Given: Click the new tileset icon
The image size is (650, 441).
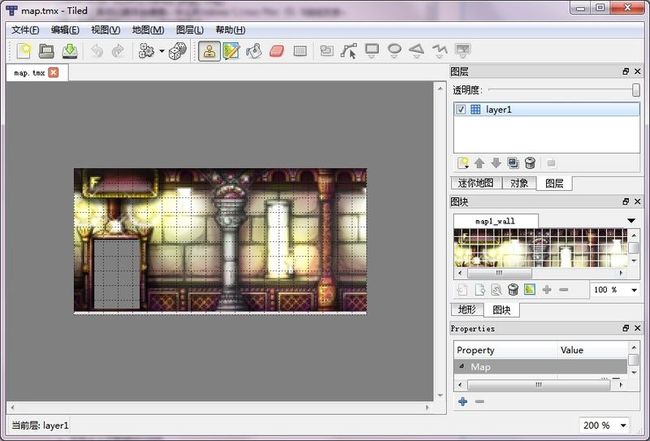Looking at the screenshot, I should click(x=462, y=290).
